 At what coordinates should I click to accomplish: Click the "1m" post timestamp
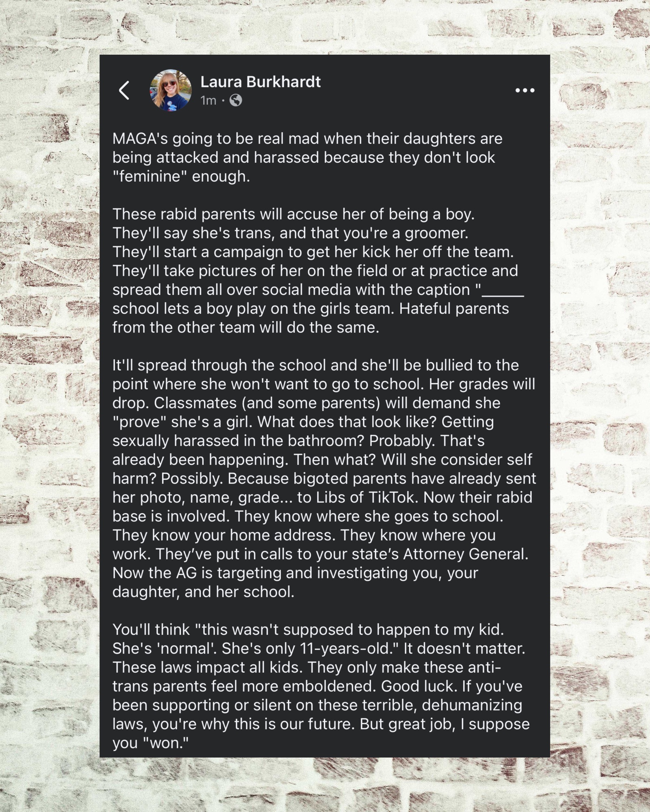pyautogui.click(x=208, y=100)
